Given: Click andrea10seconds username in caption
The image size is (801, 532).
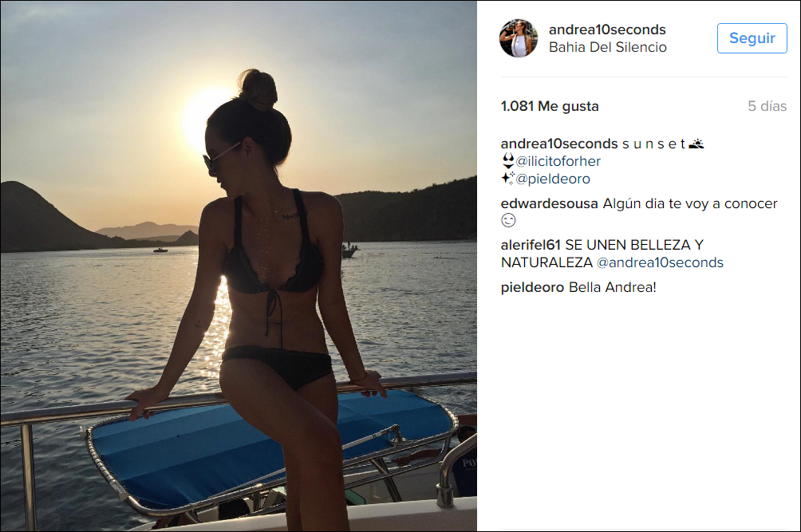Looking at the screenshot, I should [x=559, y=144].
